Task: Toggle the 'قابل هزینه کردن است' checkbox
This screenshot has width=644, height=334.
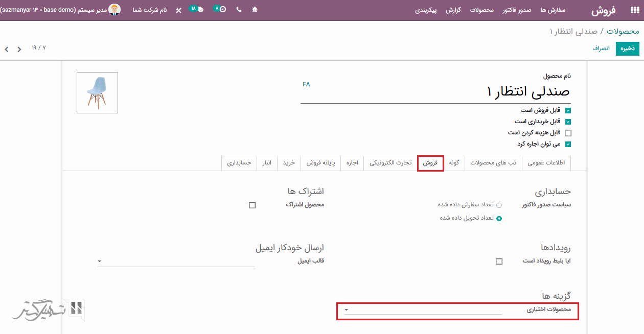Action: click(568, 133)
